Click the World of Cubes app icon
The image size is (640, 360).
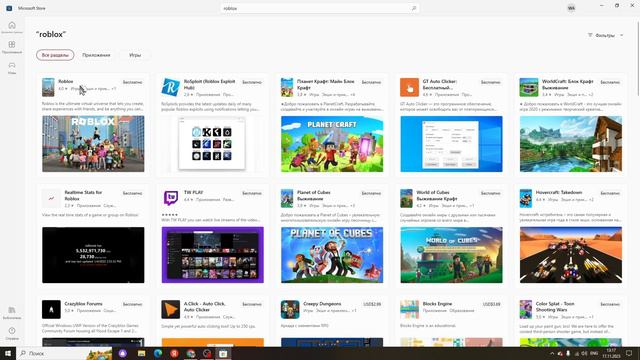407,198
